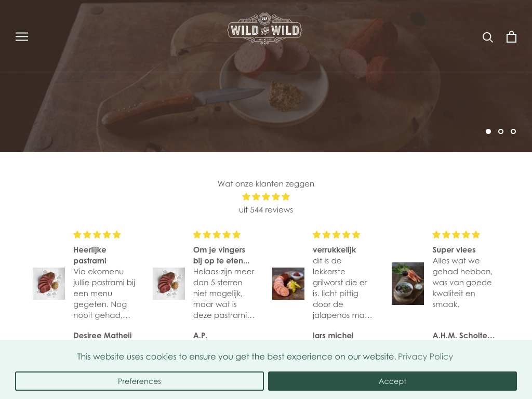Viewport: 532px width, 399px height.
Task: Click the Accept cookies button
Action: [392, 381]
